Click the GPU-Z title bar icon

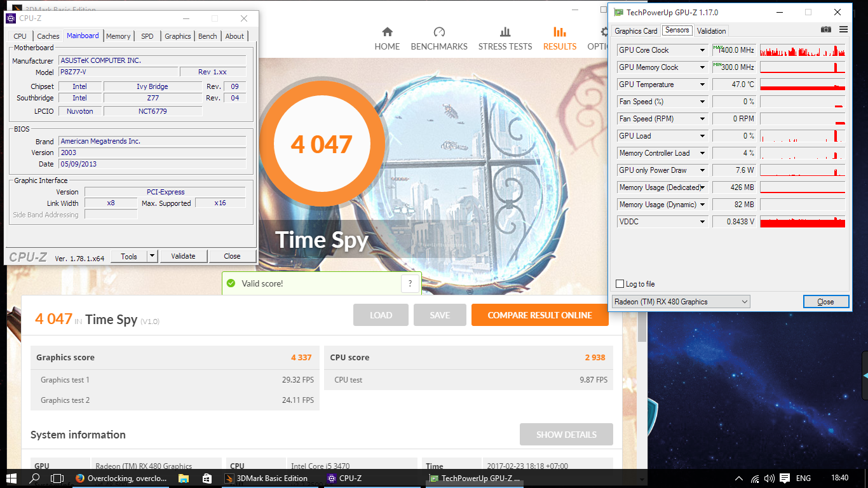tap(618, 12)
